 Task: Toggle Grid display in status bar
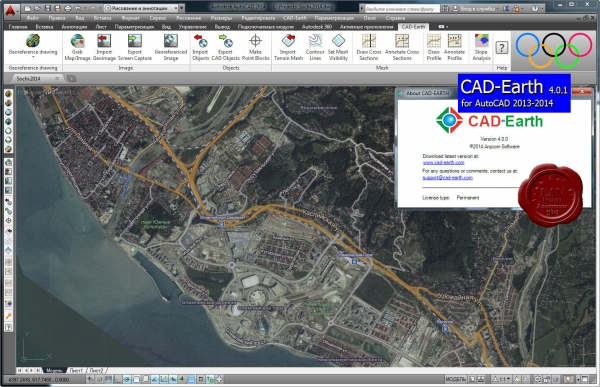coord(108,379)
